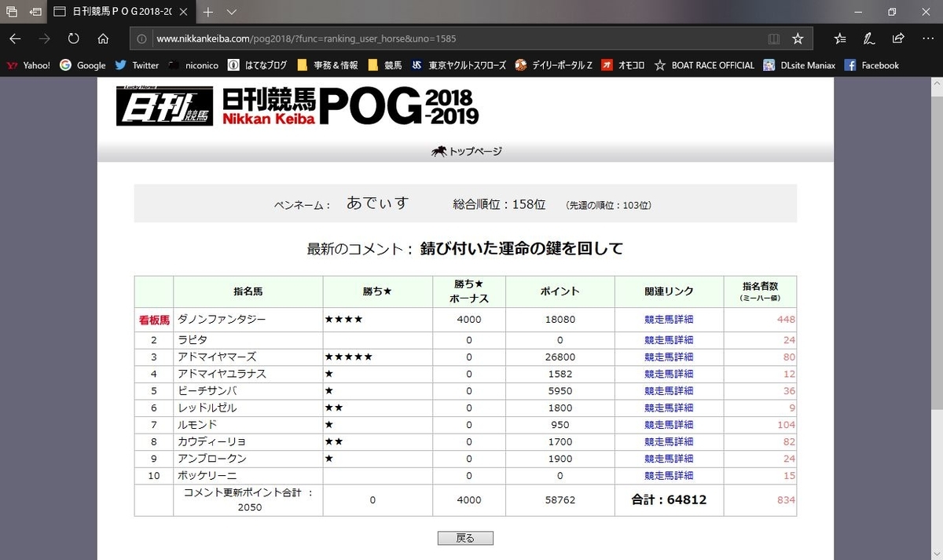The width and height of the screenshot is (943, 560).
Task: Open 競走馬詳細 for アンブロークン
Action: coord(669,458)
